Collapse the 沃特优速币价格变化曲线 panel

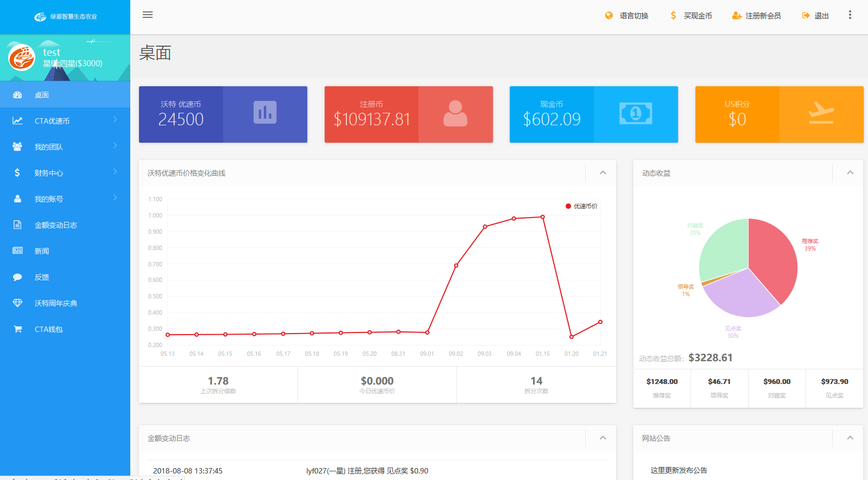pyautogui.click(x=603, y=173)
